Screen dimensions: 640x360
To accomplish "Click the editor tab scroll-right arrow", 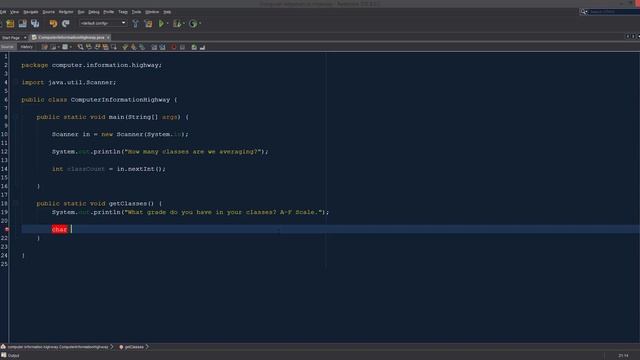I will click(633, 36).
